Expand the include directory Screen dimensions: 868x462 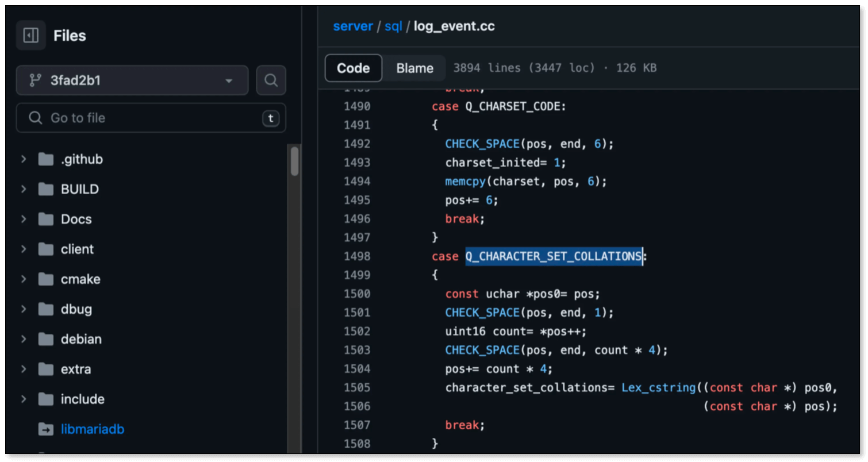tap(23, 399)
